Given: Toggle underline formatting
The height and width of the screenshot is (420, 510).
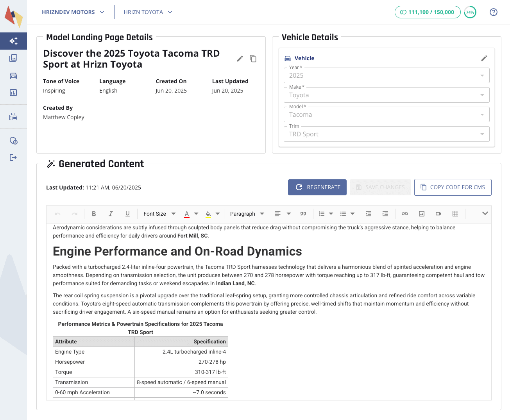Looking at the screenshot, I should coord(127,214).
